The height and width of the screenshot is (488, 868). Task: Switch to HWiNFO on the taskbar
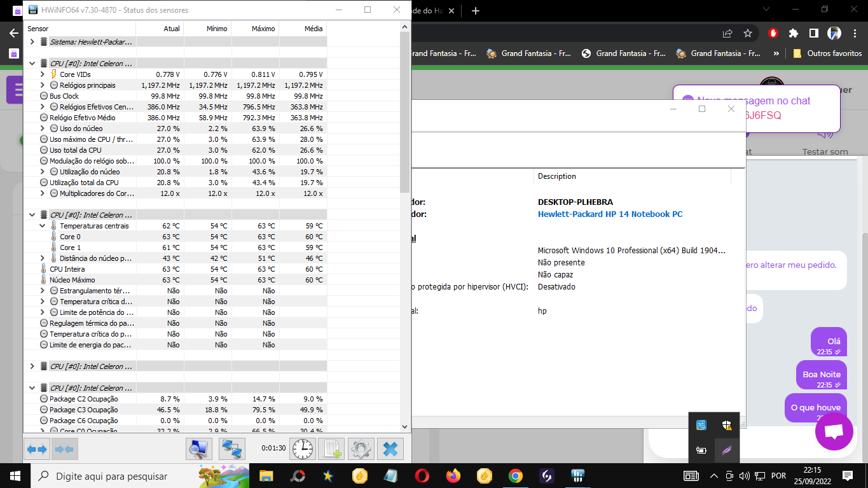[x=577, y=476]
